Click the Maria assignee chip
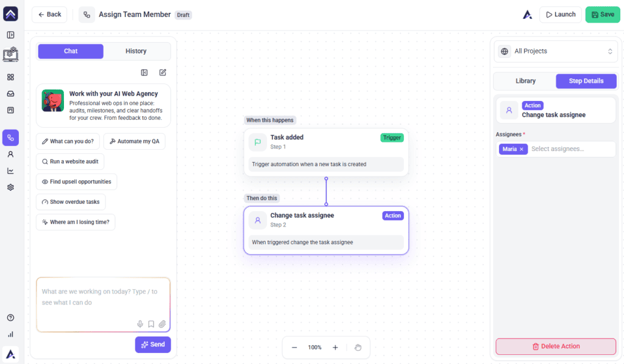The image size is (624, 364). pyautogui.click(x=513, y=149)
